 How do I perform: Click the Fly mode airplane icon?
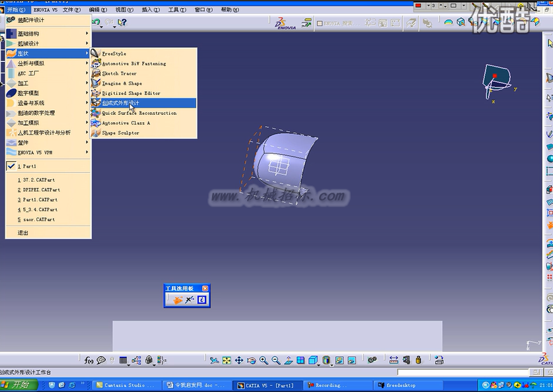[x=214, y=360]
